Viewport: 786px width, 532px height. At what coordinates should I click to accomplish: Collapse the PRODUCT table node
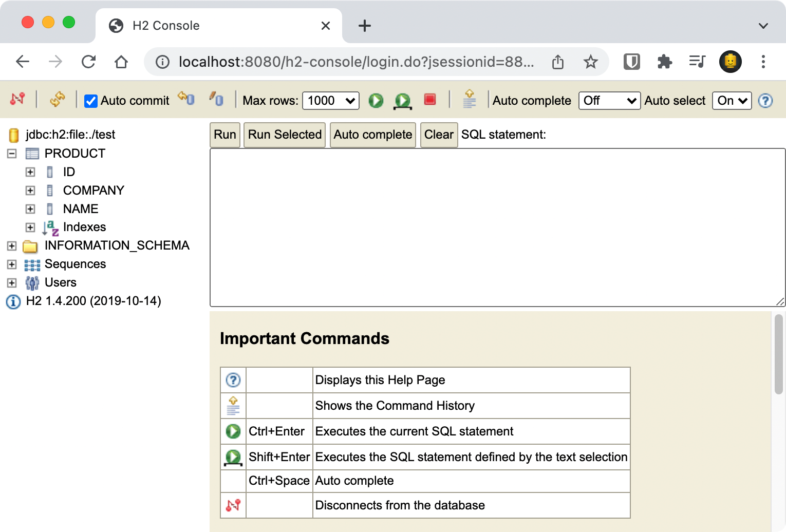[x=12, y=154]
